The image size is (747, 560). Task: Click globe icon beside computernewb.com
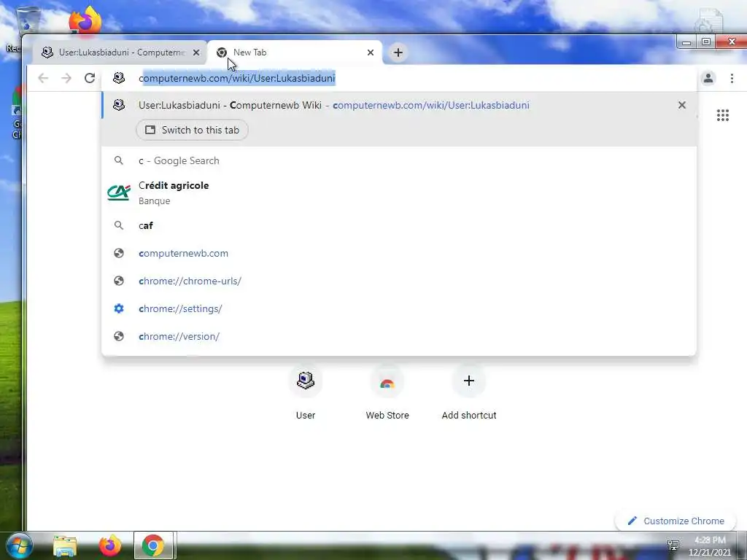(x=119, y=253)
